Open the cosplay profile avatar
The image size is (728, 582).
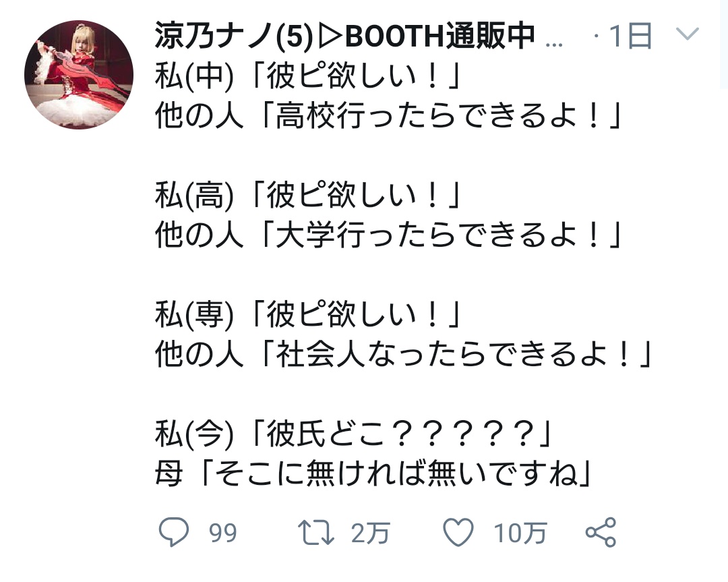tap(79, 75)
